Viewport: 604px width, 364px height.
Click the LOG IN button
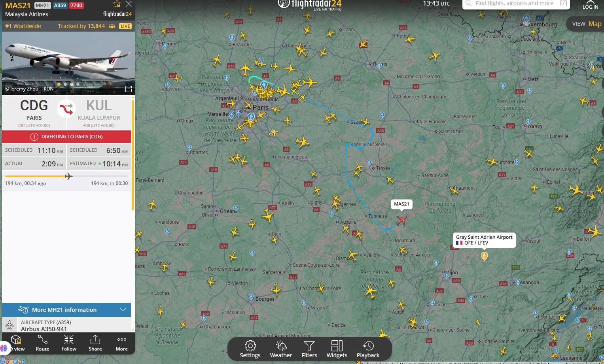(x=590, y=5)
